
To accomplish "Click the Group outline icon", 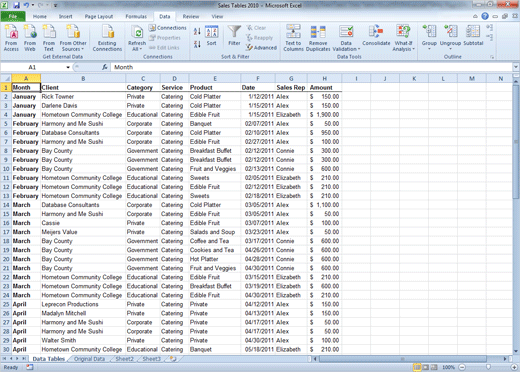I will pyautogui.click(x=429, y=32).
